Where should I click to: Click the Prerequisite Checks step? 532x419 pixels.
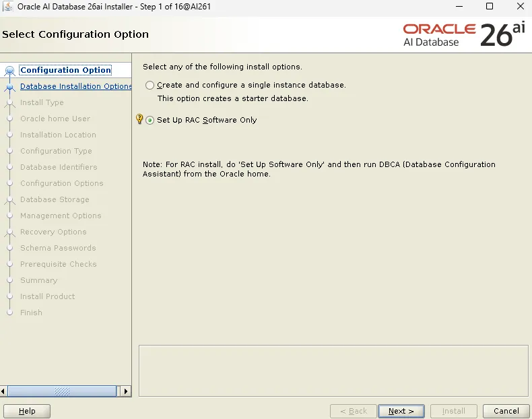pos(59,264)
